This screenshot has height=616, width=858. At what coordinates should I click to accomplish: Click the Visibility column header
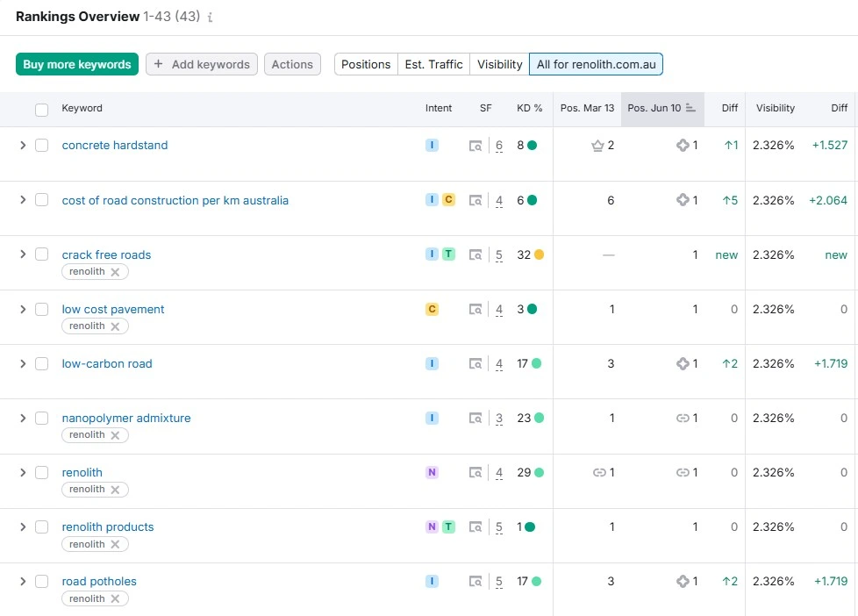tap(776, 108)
